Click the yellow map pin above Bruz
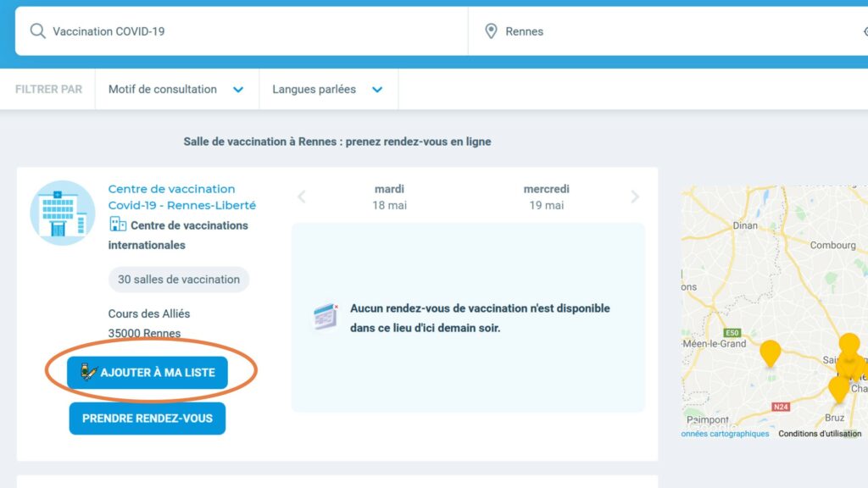This screenshot has width=868, height=488. (x=838, y=389)
